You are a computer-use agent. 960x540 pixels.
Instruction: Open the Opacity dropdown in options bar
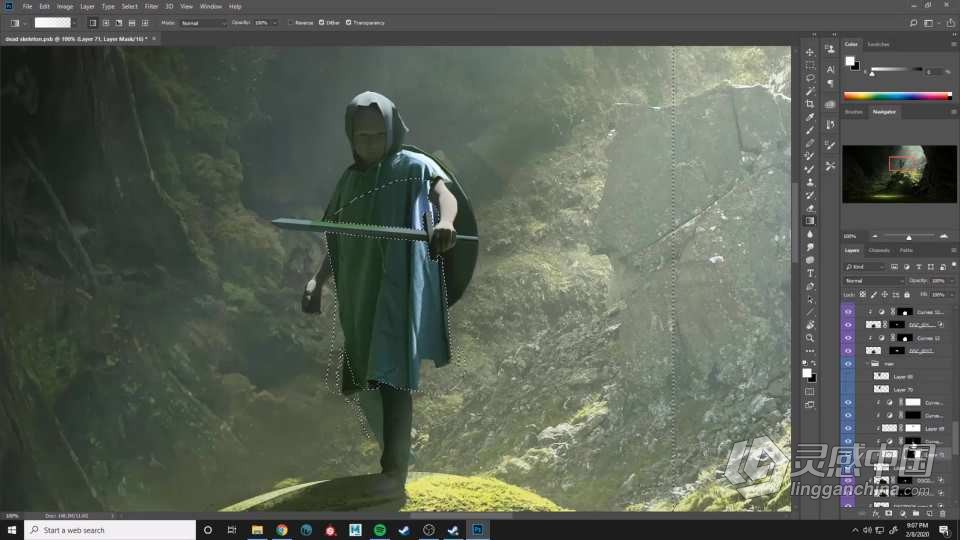coord(275,23)
